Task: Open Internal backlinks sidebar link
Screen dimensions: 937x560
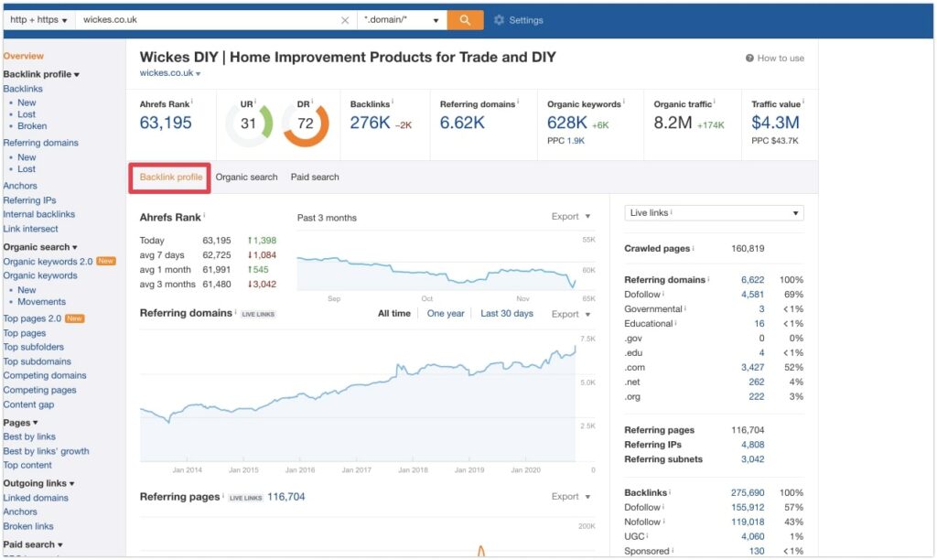Action: pyautogui.click(x=38, y=214)
